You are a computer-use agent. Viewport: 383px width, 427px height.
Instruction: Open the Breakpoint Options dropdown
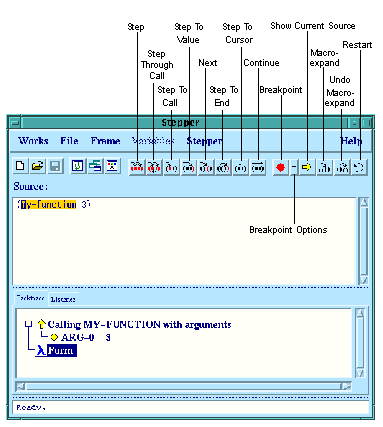[x=294, y=167]
